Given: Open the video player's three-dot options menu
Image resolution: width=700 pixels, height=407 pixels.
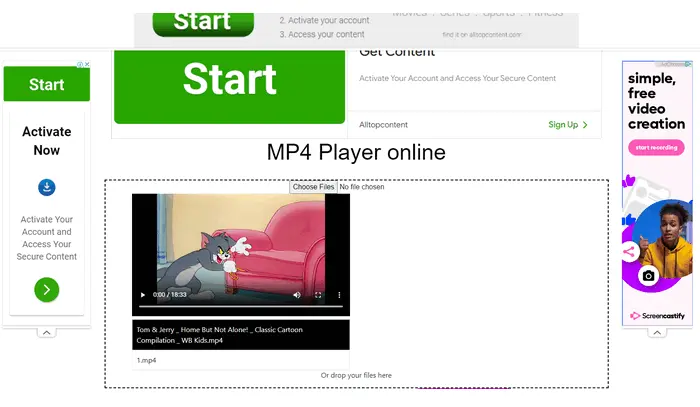Looking at the screenshot, I should tap(339, 295).
